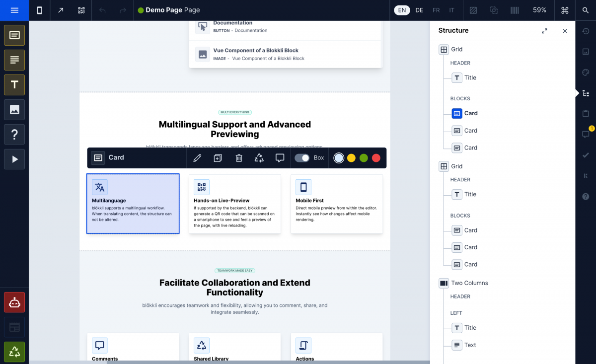Open the comments sidebar tab with badge
The image size is (596, 364).
[x=586, y=134]
